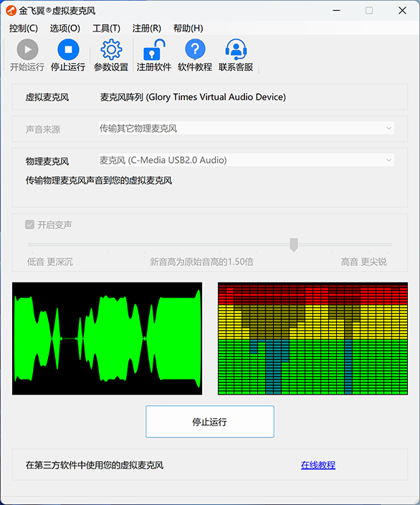Open 软件教程 question mark icon

[x=195, y=49]
